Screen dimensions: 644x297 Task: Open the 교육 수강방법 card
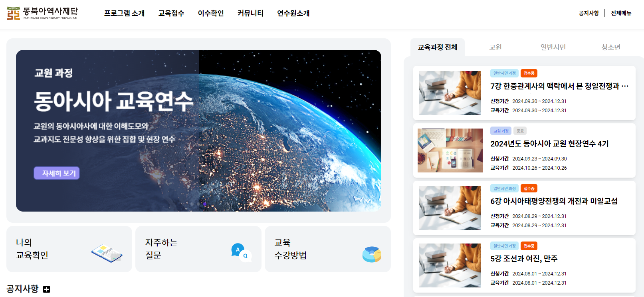click(x=328, y=249)
